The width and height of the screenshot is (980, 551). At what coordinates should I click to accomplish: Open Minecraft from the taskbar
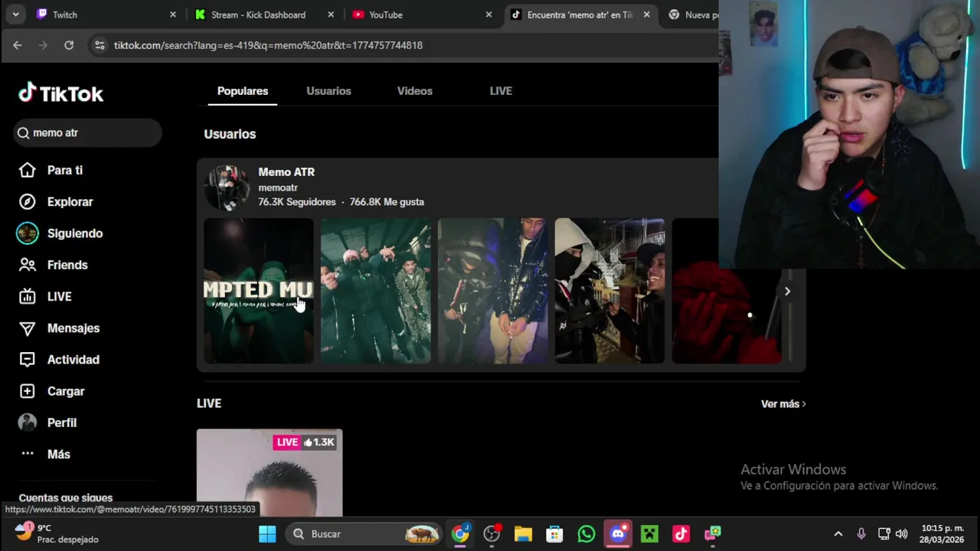pyautogui.click(x=649, y=534)
